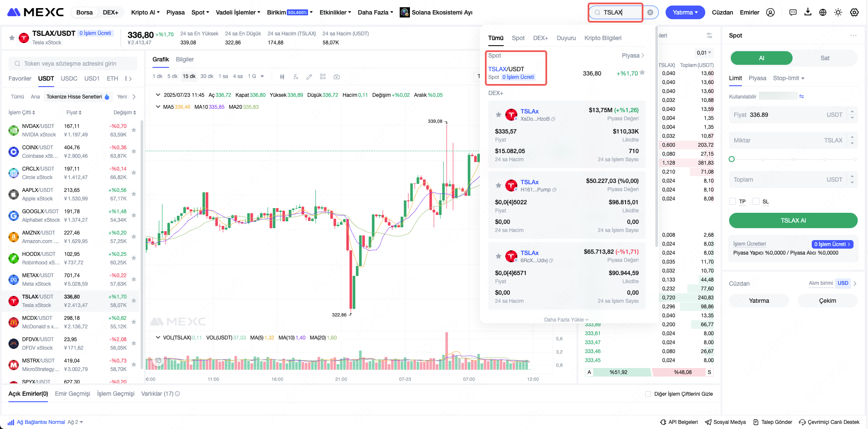The image size is (868, 429).
Task: Open the indicators fx icon
Action: 296,77
